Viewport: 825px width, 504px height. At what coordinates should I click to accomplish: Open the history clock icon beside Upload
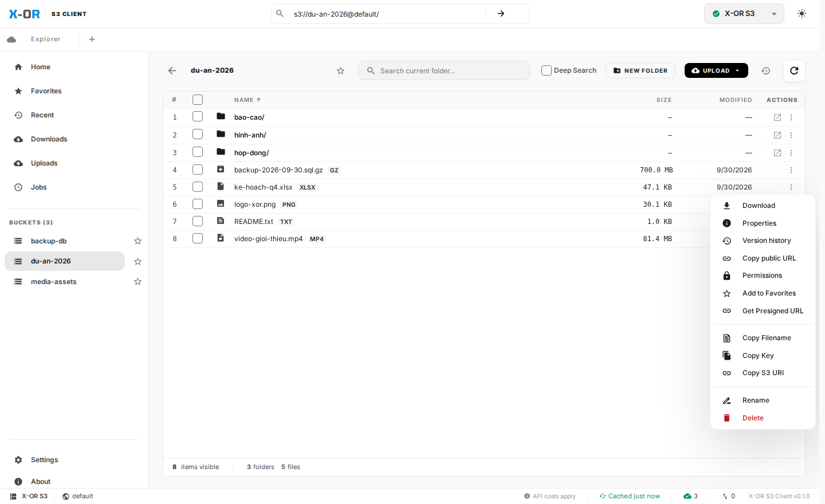[765, 70]
